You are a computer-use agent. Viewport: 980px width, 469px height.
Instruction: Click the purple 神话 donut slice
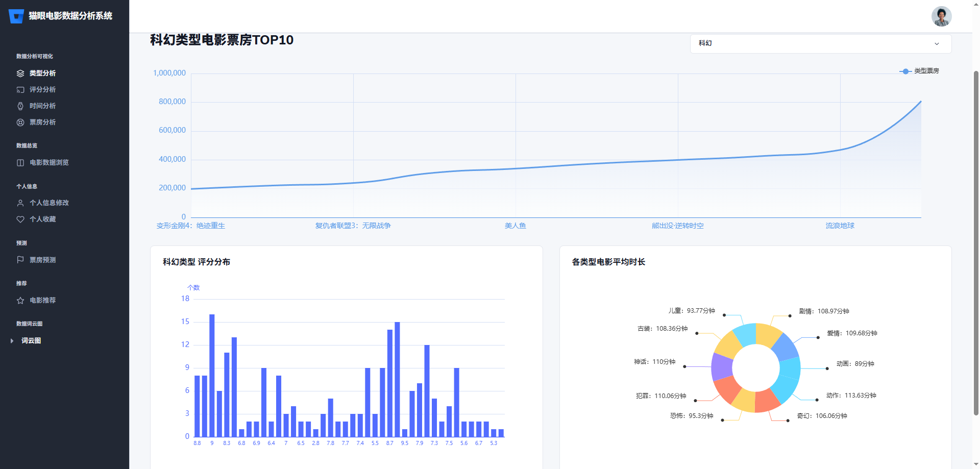click(x=721, y=366)
